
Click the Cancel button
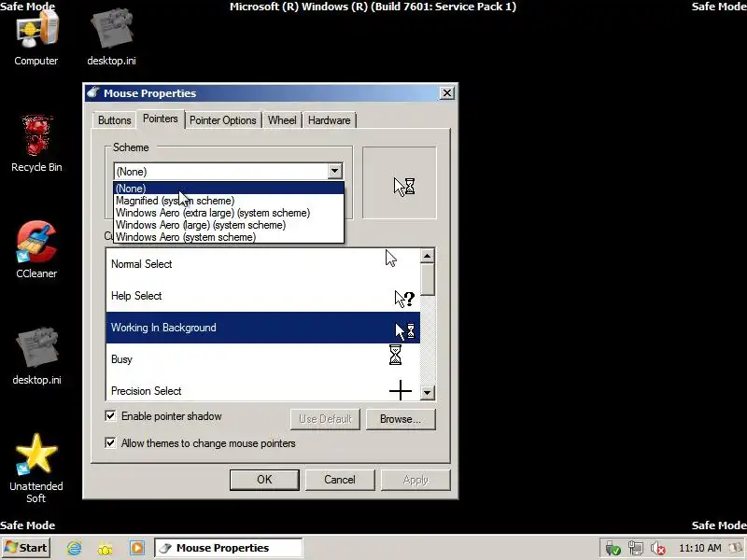point(340,480)
